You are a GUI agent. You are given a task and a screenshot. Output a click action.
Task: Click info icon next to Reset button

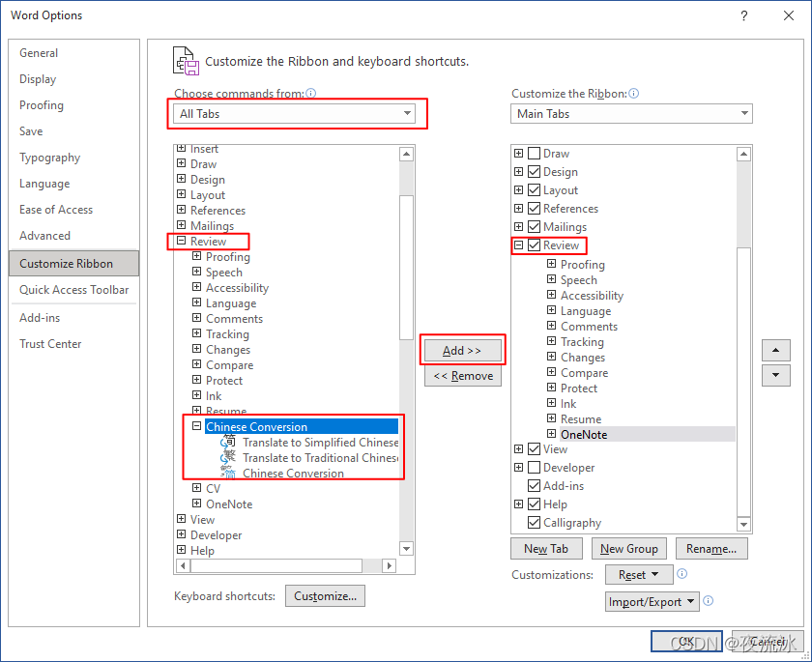682,573
